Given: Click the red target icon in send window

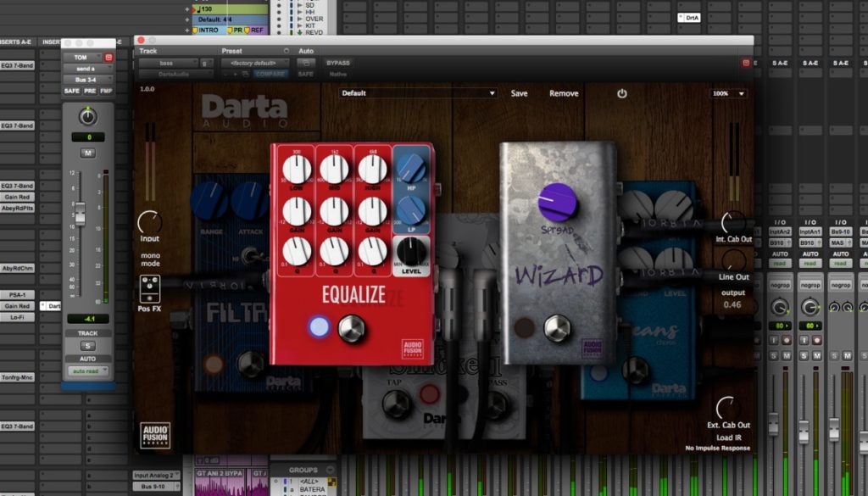Looking at the screenshot, I should coord(108,57).
